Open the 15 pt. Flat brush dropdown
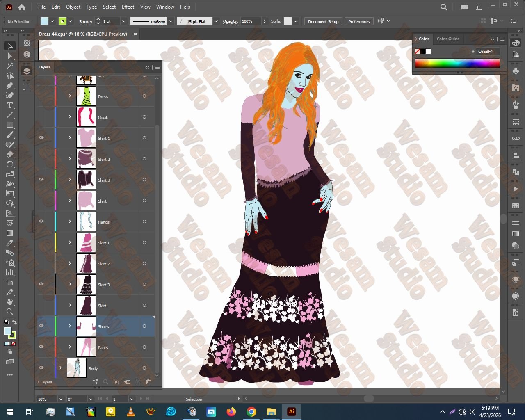The image size is (525, 420). coord(216,21)
